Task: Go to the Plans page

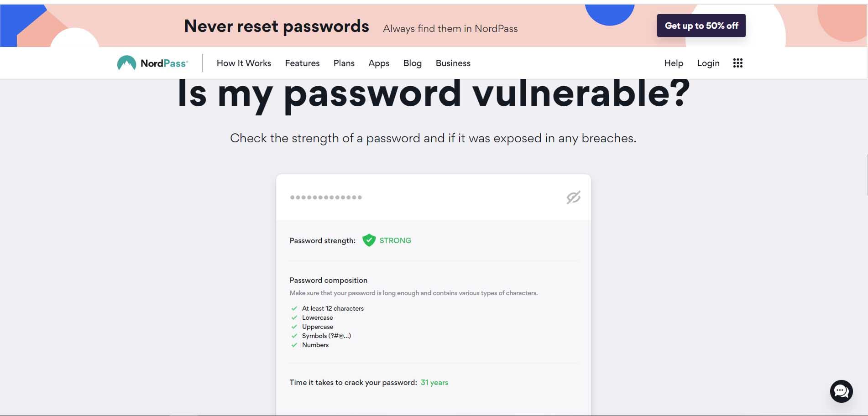Action: click(344, 63)
